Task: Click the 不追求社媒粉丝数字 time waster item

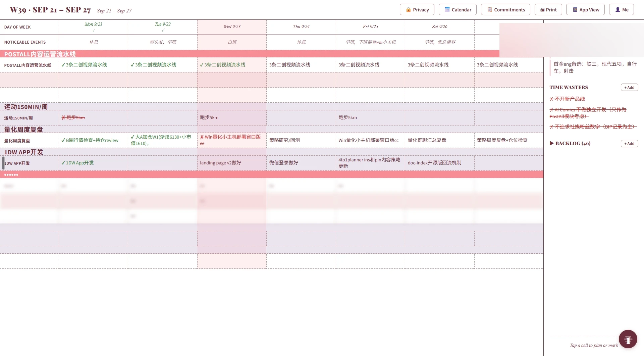Action: (x=593, y=127)
